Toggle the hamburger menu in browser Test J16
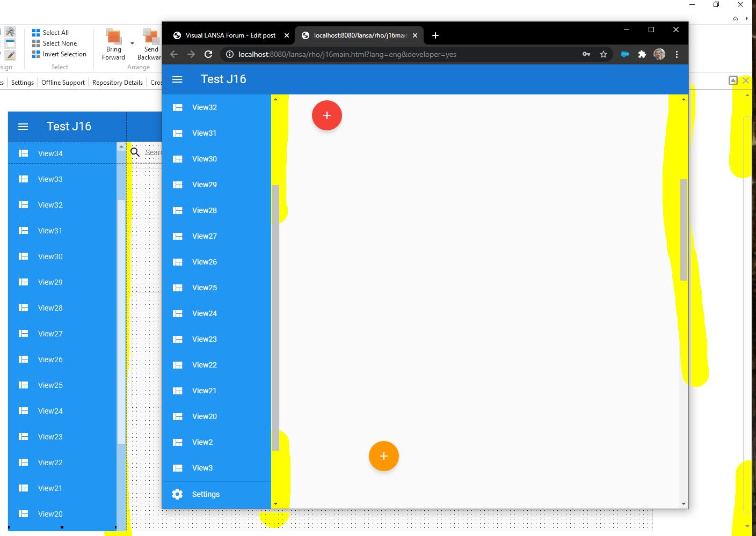The image size is (756, 536). (x=177, y=79)
